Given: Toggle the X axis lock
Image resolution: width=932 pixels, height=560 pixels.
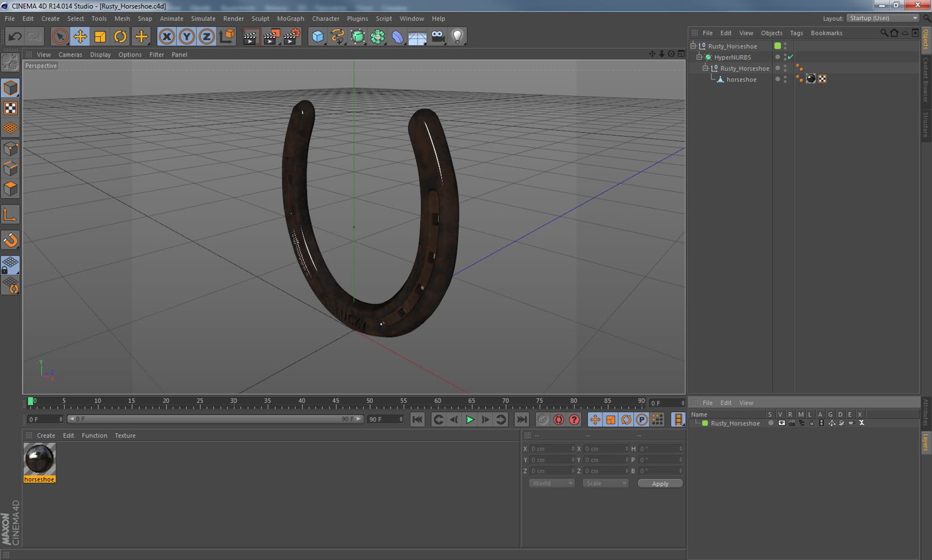Looking at the screenshot, I should pyautogui.click(x=167, y=37).
